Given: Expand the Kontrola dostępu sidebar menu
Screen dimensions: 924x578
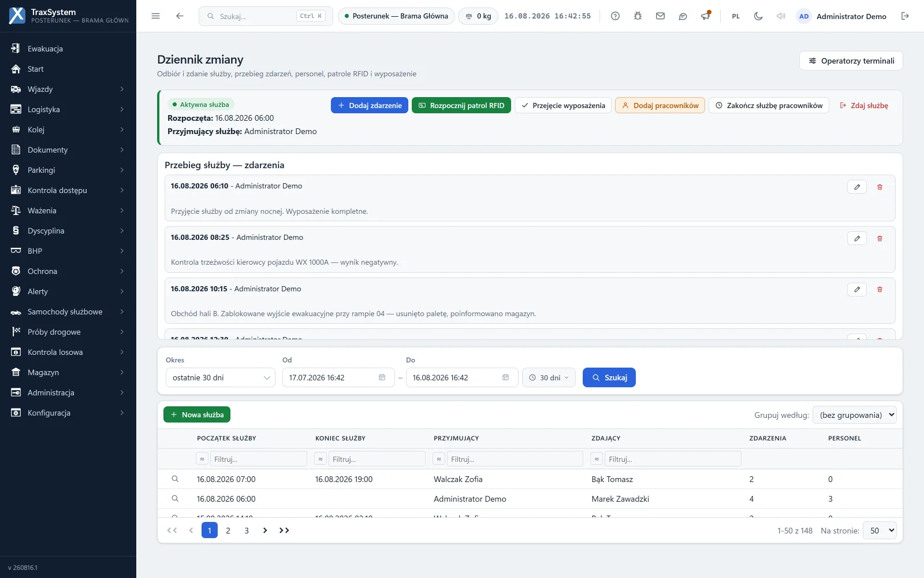Looking at the screenshot, I should point(68,190).
